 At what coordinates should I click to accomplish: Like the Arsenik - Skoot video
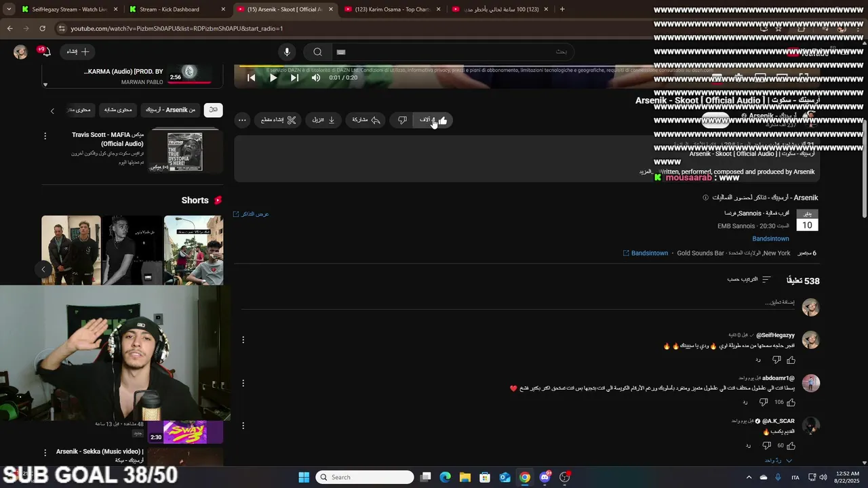433,120
